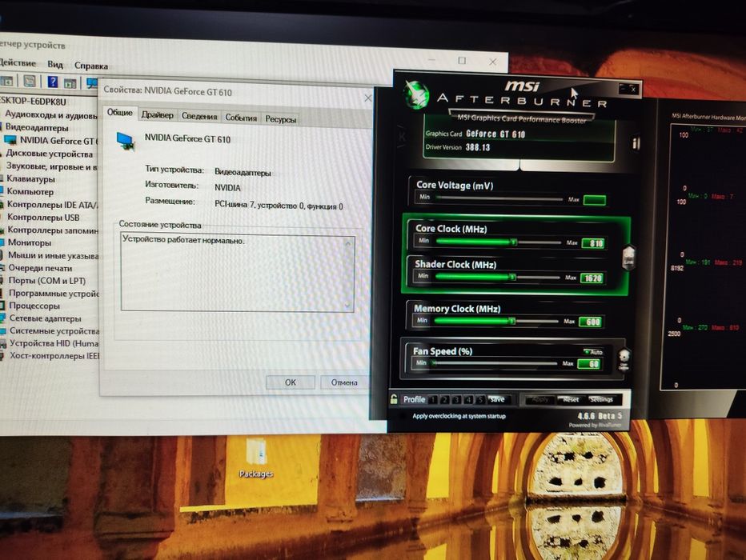Click the Afterburner info 'i' button

coord(636,142)
